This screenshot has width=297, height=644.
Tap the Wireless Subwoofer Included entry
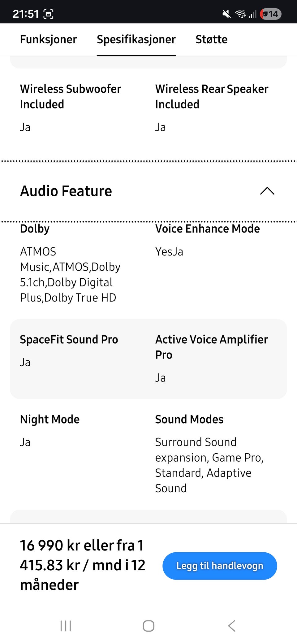70,97
